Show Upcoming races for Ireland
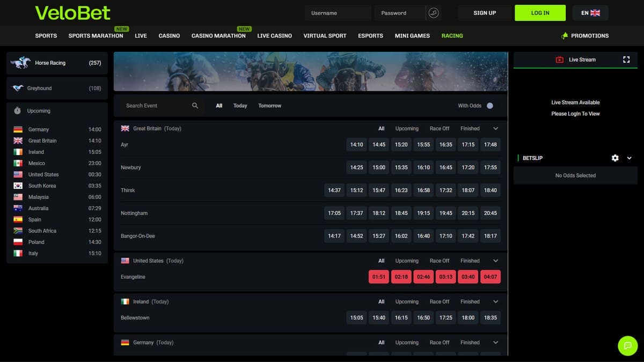644x362 pixels. 407,301
